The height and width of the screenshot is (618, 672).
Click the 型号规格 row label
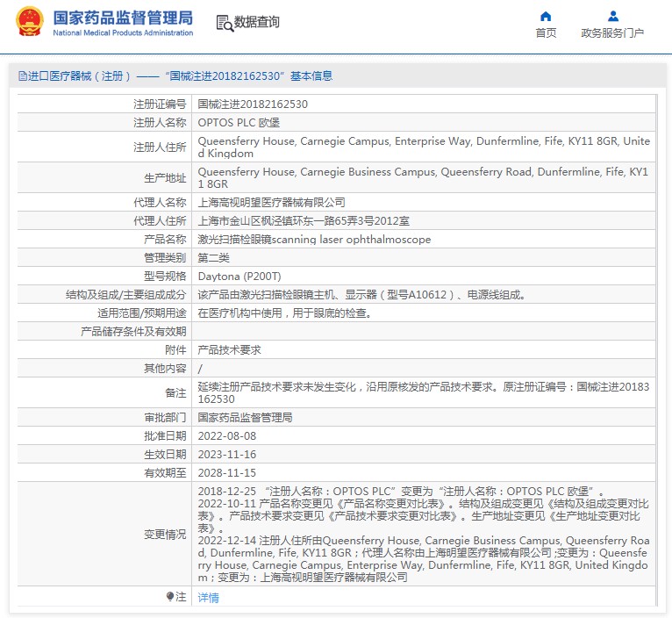tap(165, 277)
